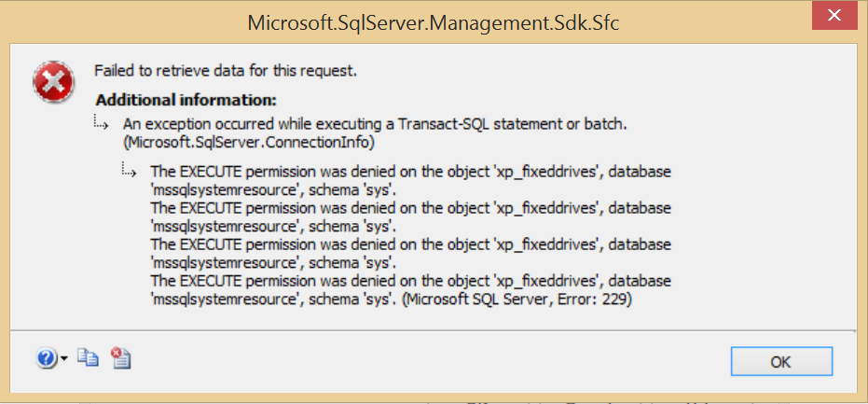Click the '(Microsoft.SqlServer.ConnectionInfo)' text
868x404 pixels.
click(249, 142)
